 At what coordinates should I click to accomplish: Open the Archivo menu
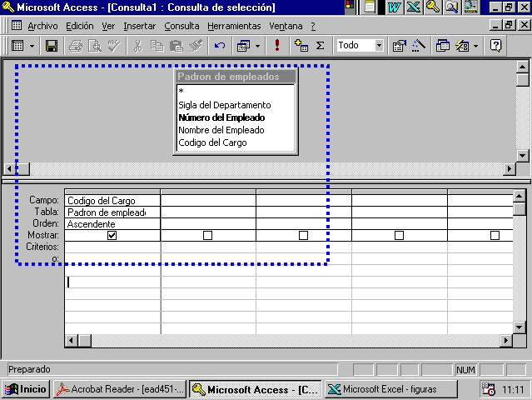coord(42,26)
